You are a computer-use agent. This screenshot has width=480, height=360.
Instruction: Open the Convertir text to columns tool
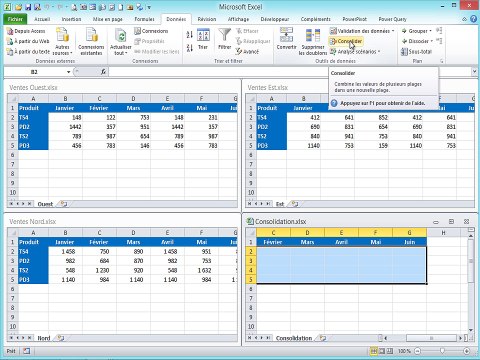coord(286,39)
